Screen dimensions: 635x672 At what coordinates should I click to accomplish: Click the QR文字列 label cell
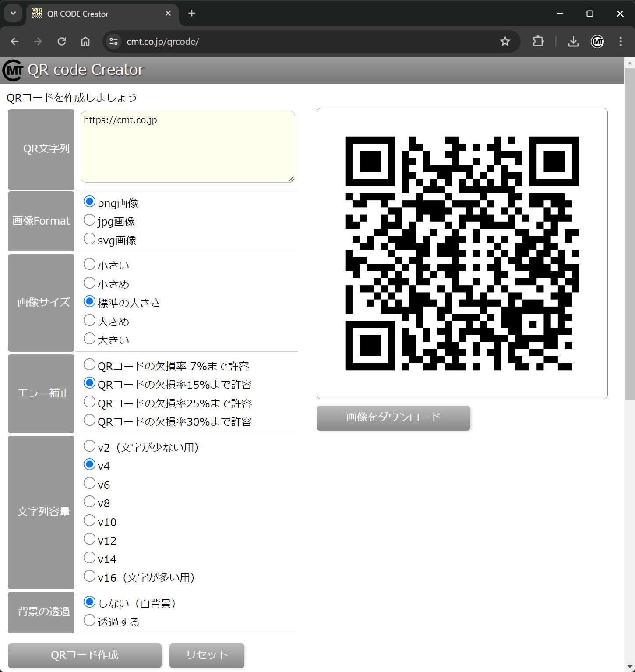[41, 150]
